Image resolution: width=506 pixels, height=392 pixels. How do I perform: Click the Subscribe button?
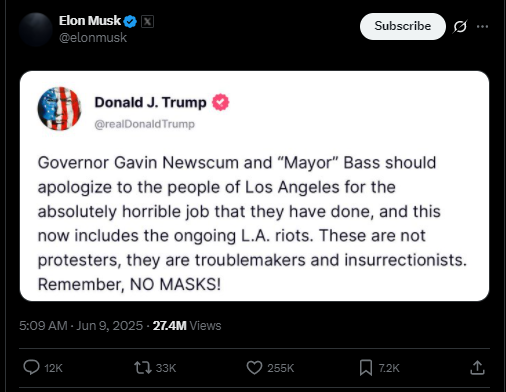(403, 26)
